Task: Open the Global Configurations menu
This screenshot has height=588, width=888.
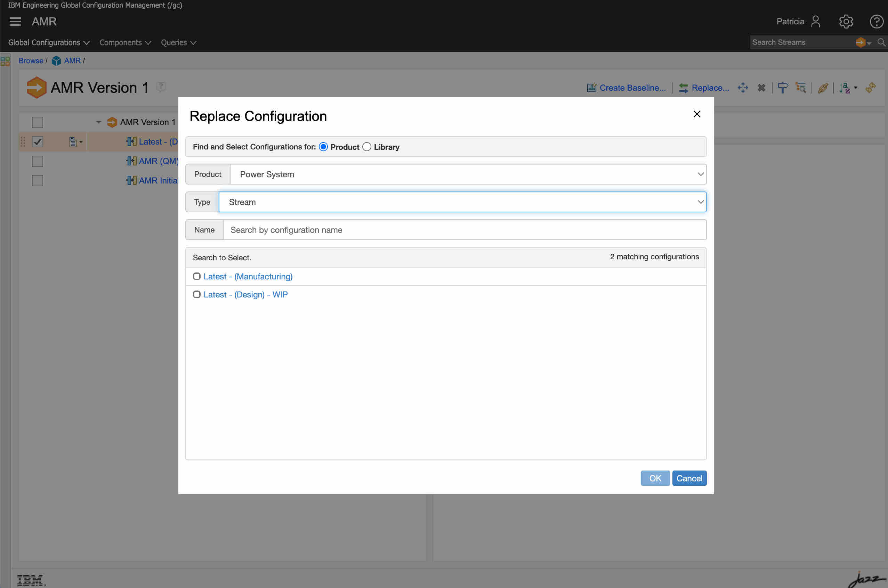Action: 48,43
